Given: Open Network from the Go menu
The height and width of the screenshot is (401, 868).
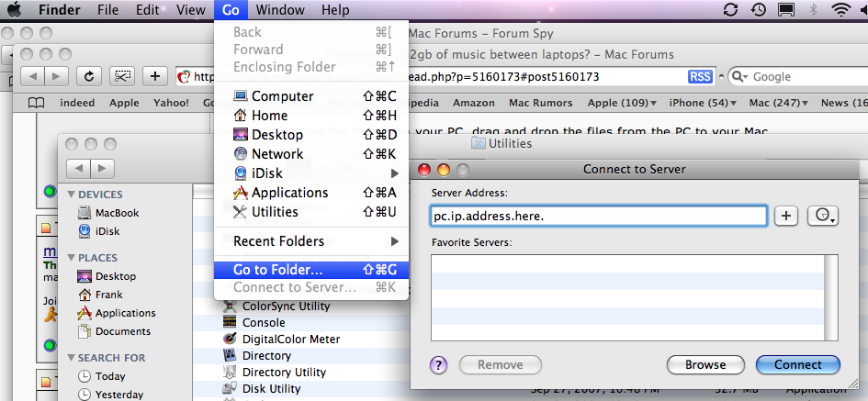Looking at the screenshot, I should (276, 154).
